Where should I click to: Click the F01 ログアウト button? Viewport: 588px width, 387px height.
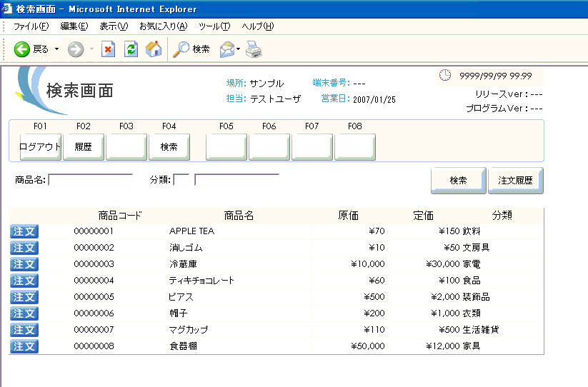(41, 147)
